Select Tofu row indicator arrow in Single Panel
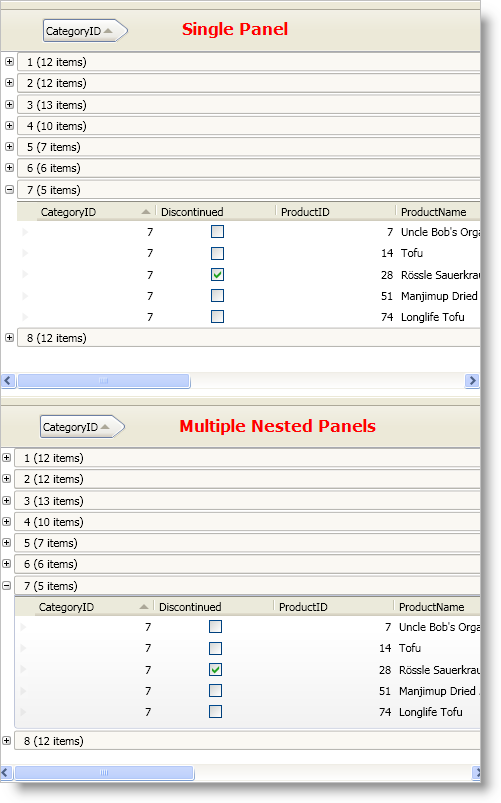 [x=26, y=253]
